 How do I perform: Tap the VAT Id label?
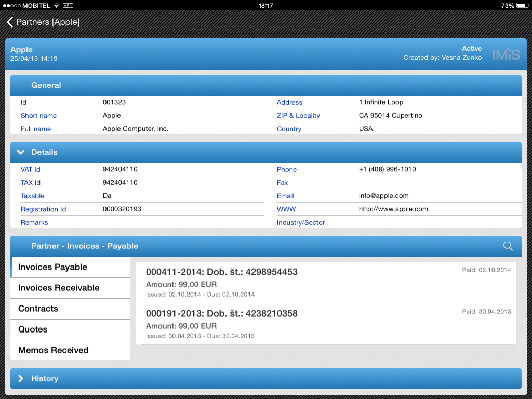pyautogui.click(x=31, y=169)
